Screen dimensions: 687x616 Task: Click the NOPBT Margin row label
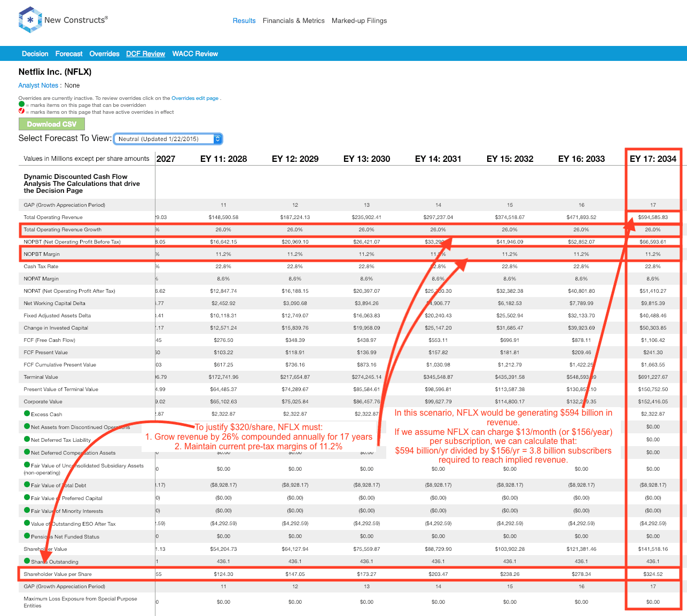click(42, 254)
